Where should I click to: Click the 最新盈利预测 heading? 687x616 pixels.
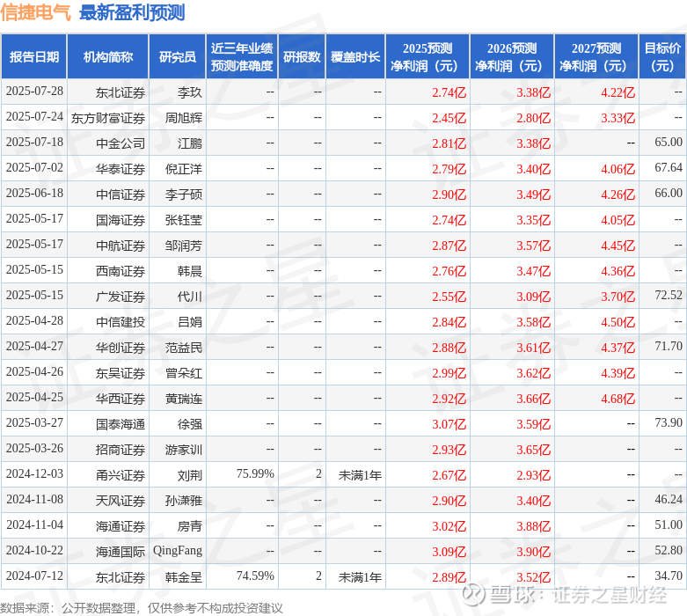tap(132, 12)
